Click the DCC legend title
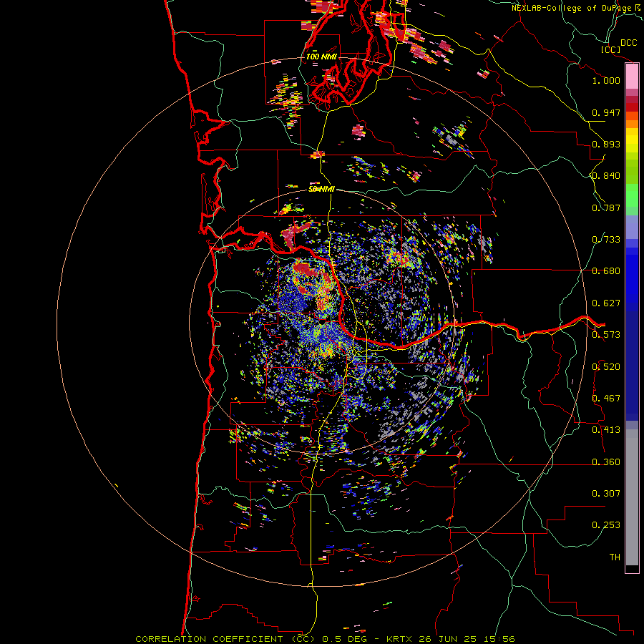 (628, 43)
